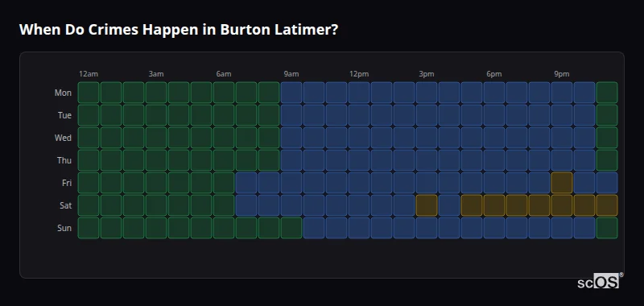Click the 9pm column header

(562, 74)
